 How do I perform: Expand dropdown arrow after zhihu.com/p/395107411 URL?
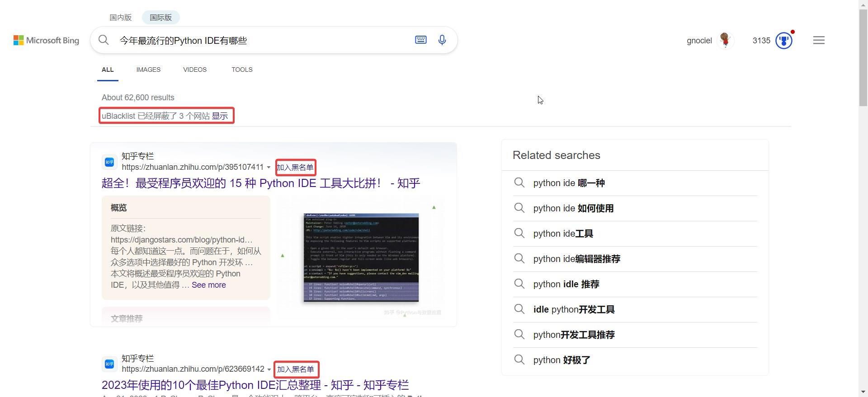click(x=269, y=168)
